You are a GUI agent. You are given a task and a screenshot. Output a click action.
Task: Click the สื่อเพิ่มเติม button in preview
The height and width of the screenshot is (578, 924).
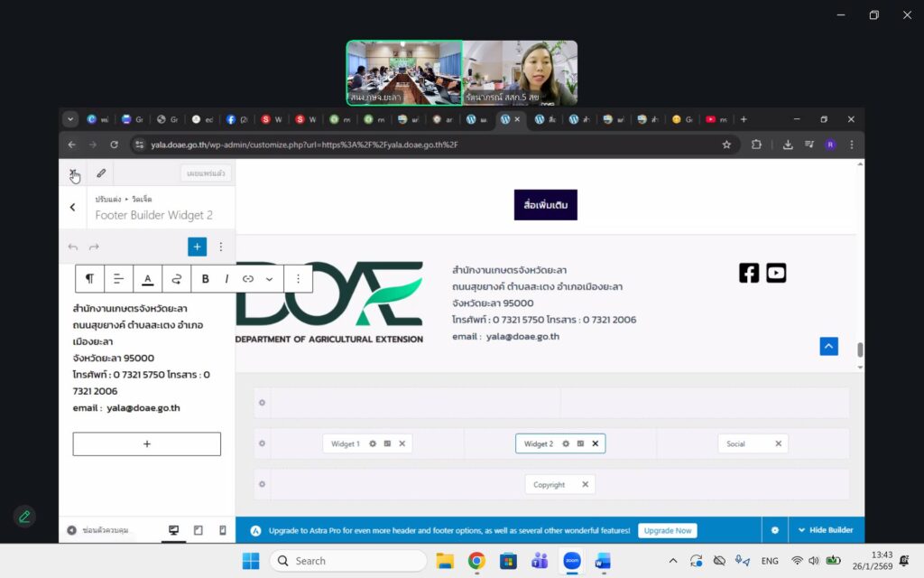coord(545,205)
